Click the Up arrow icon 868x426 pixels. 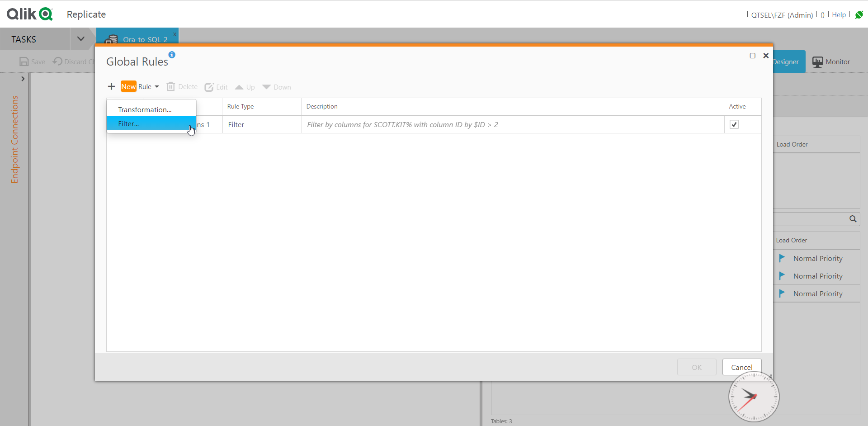click(x=239, y=87)
